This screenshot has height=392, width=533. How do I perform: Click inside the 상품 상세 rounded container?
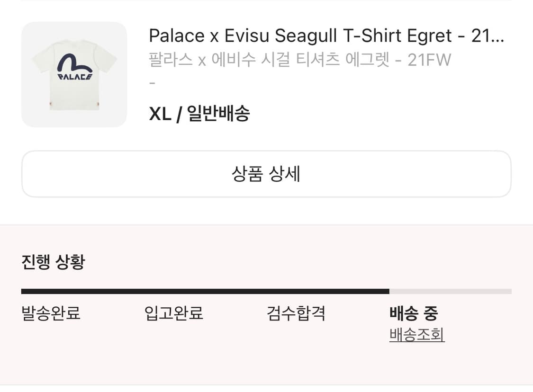tap(266, 174)
